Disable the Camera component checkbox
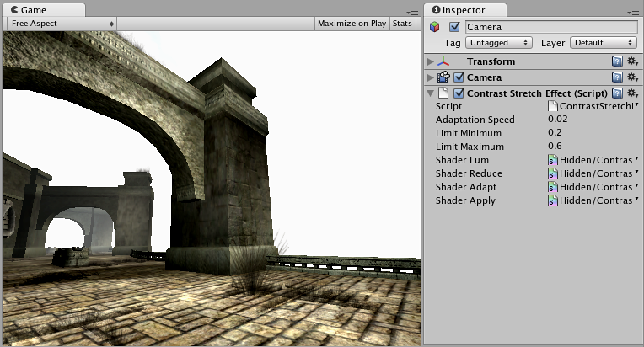The width and height of the screenshot is (644, 347). 459,77
